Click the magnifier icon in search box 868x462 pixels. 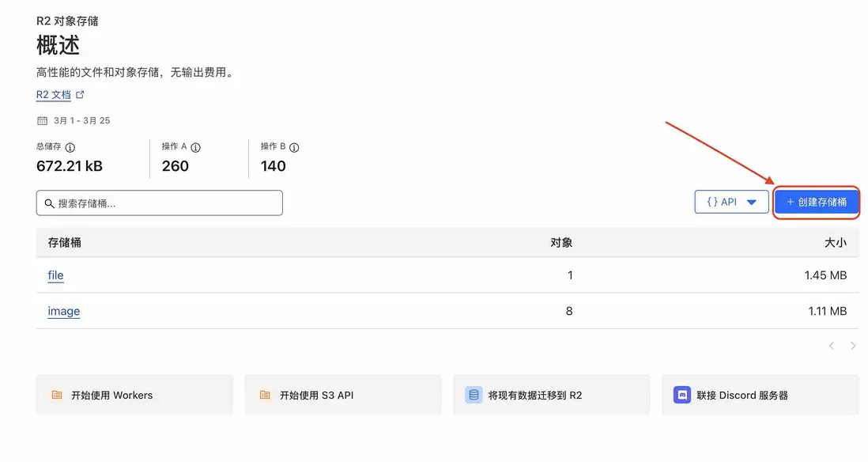50,203
